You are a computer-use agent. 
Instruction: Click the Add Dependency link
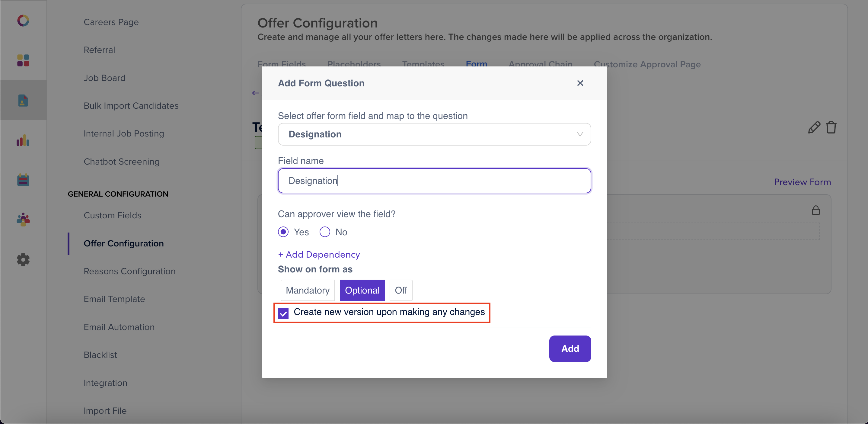tap(319, 255)
